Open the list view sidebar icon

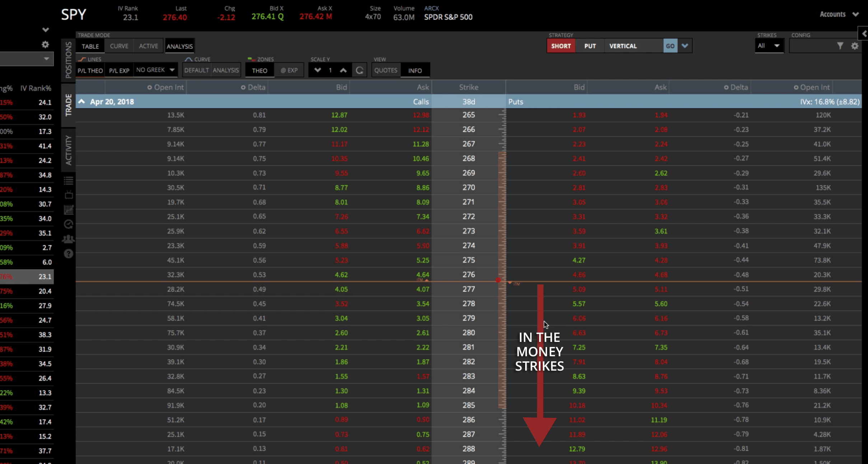coord(69,180)
